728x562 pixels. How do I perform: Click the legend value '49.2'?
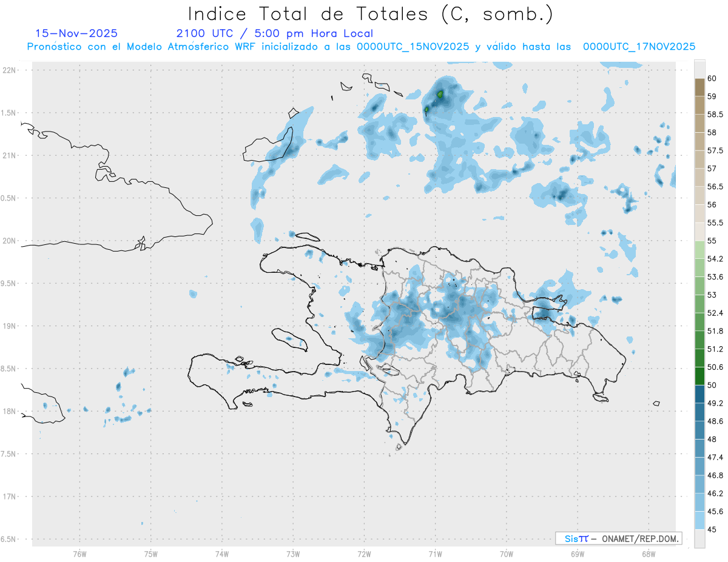[x=716, y=403]
